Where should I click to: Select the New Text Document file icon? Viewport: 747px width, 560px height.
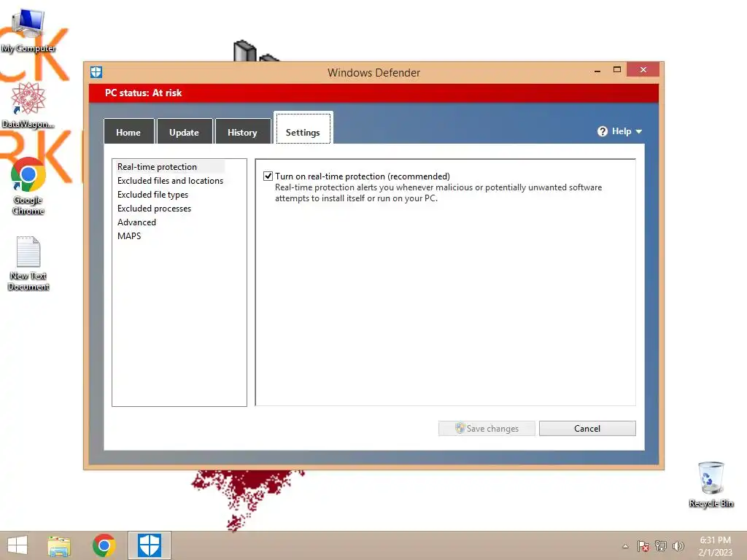28,263
